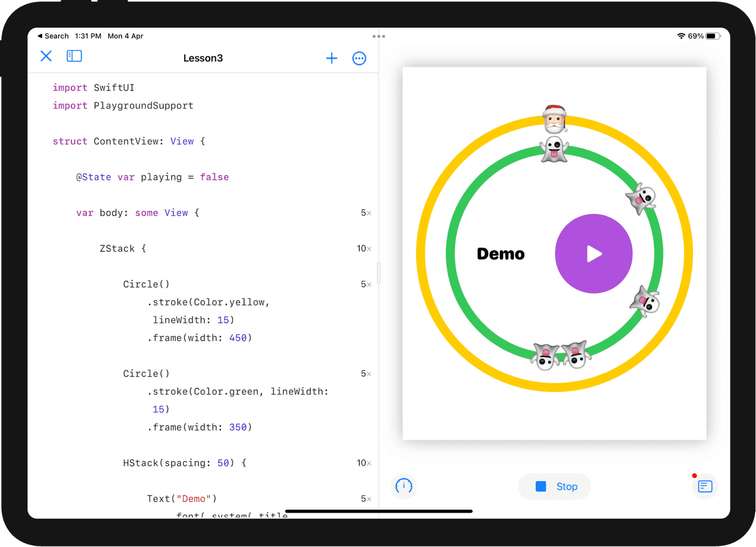
Task: Open the sidebar panel icon
Action: [74, 56]
